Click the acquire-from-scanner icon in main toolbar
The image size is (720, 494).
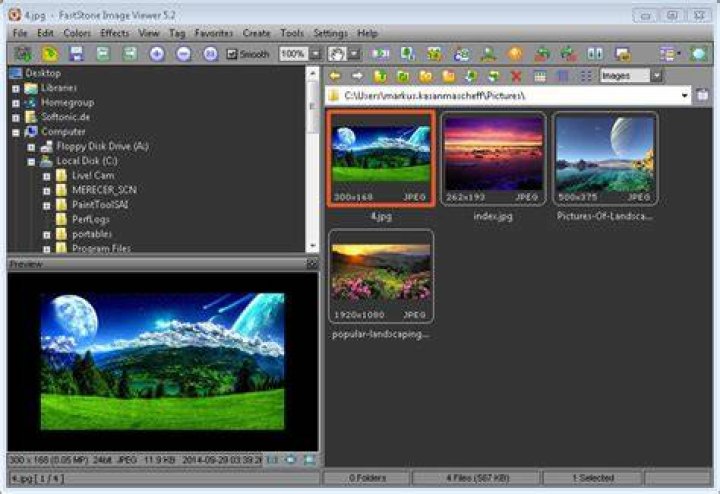(x=23, y=54)
